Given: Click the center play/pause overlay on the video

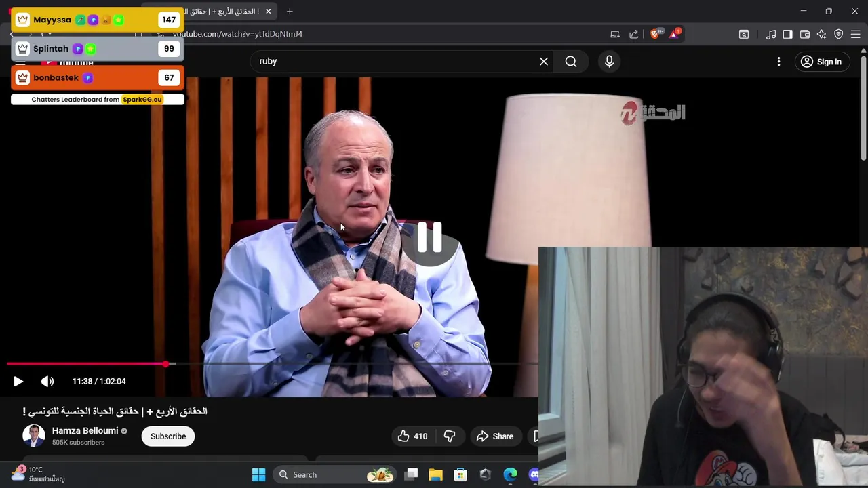Looking at the screenshot, I should tap(429, 237).
